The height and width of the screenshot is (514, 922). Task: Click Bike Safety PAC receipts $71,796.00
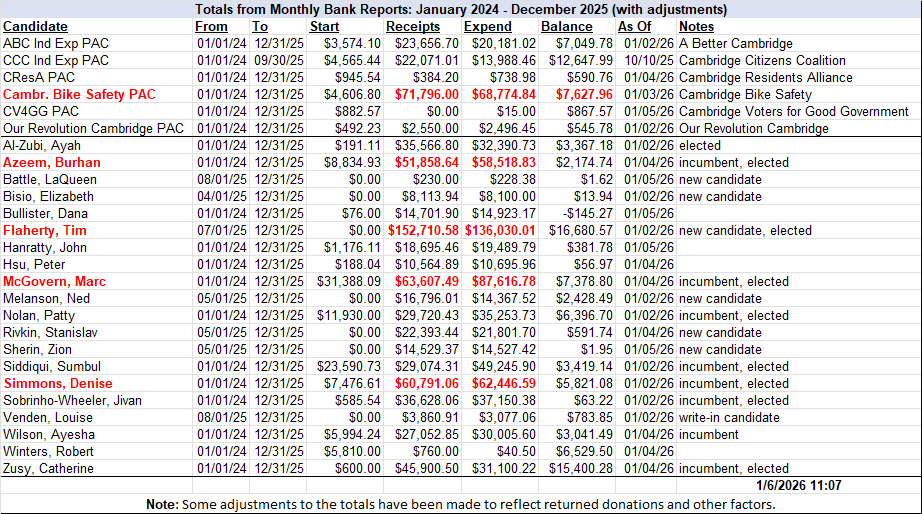pos(426,95)
